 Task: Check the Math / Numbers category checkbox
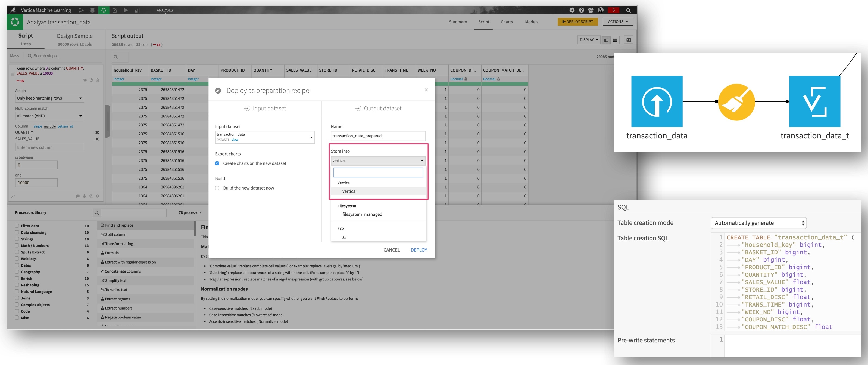(x=17, y=245)
